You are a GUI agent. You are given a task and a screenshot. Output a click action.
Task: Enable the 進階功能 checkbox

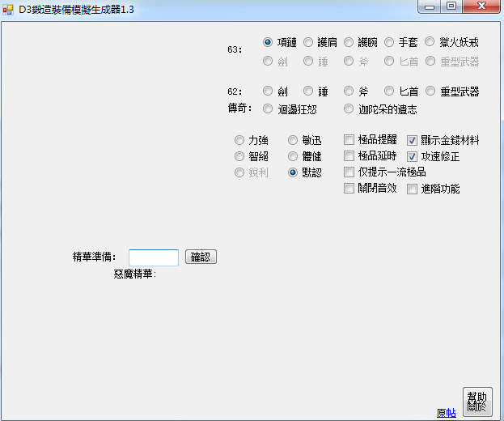(412, 189)
